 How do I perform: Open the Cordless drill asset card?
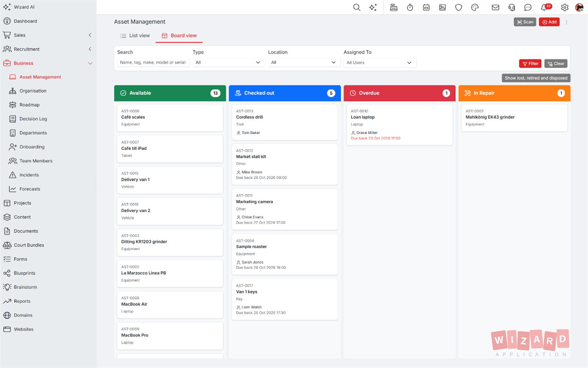[285, 122]
